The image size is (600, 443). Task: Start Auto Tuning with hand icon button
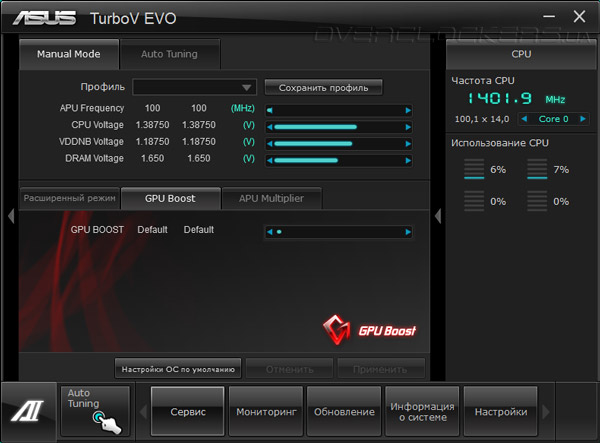(x=95, y=411)
